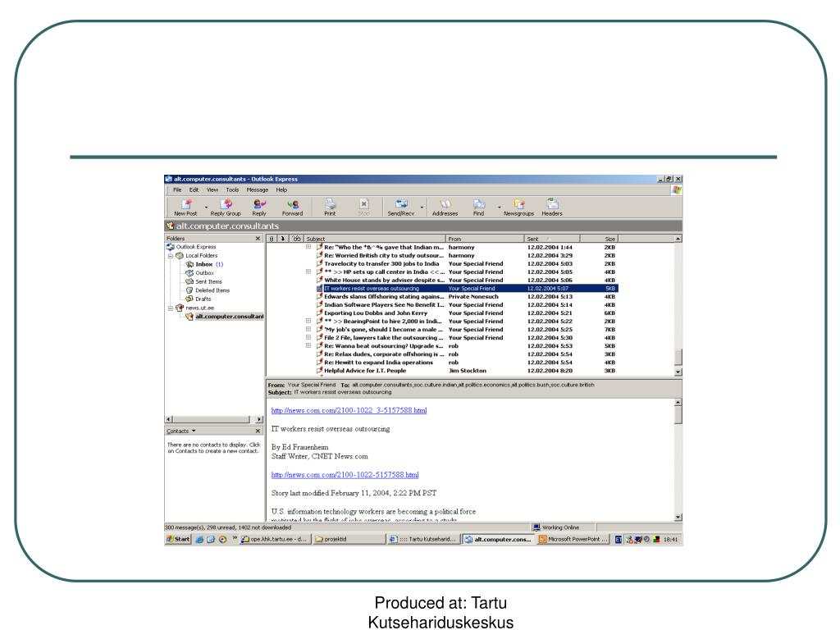Select message 'Re: Hewitt to expand India operations'
The image size is (840, 630).
point(467,362)
